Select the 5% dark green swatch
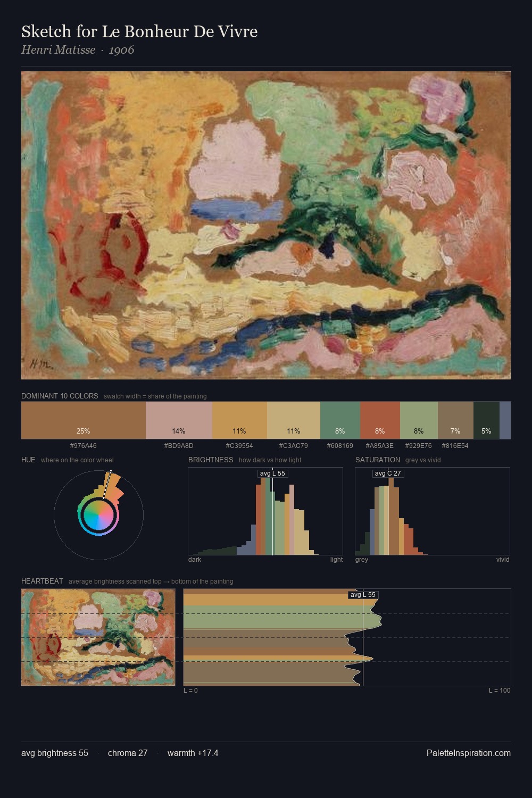Image resolution: width=532 pixels, height=798 pixels. pyautogui.click(x=486, y=420)
